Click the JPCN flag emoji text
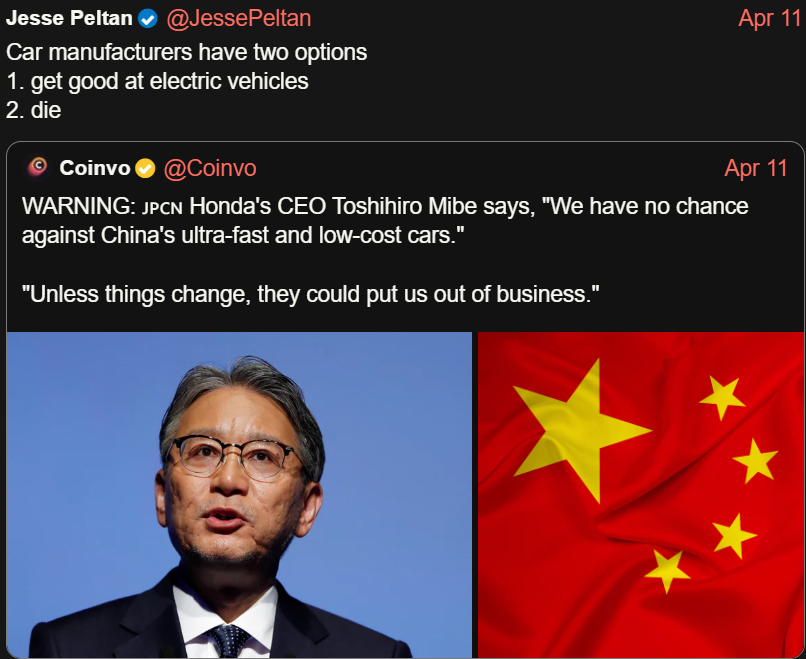The height and width of the screenshot is (659, 806). click(x=162, y=208)
